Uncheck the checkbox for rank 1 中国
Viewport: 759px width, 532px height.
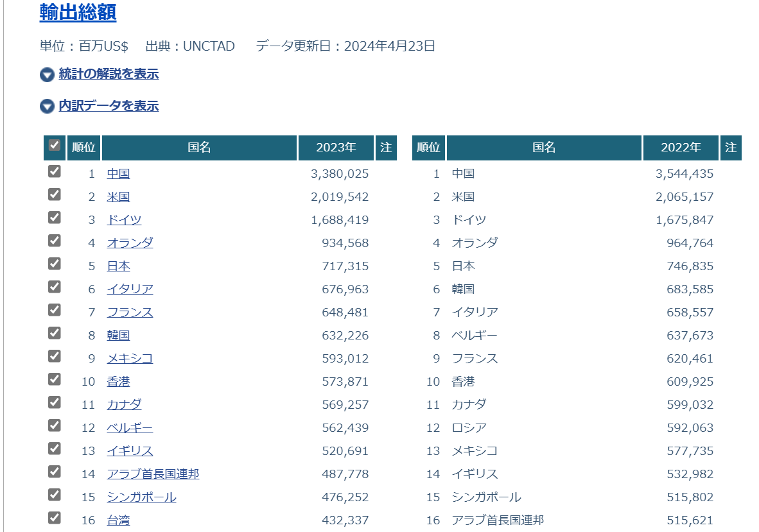(55, 171)
